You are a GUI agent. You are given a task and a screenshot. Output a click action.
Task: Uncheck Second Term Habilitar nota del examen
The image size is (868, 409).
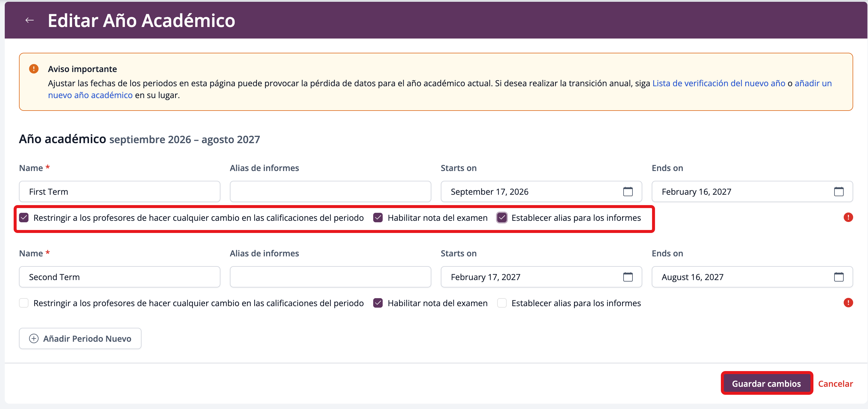378,303
